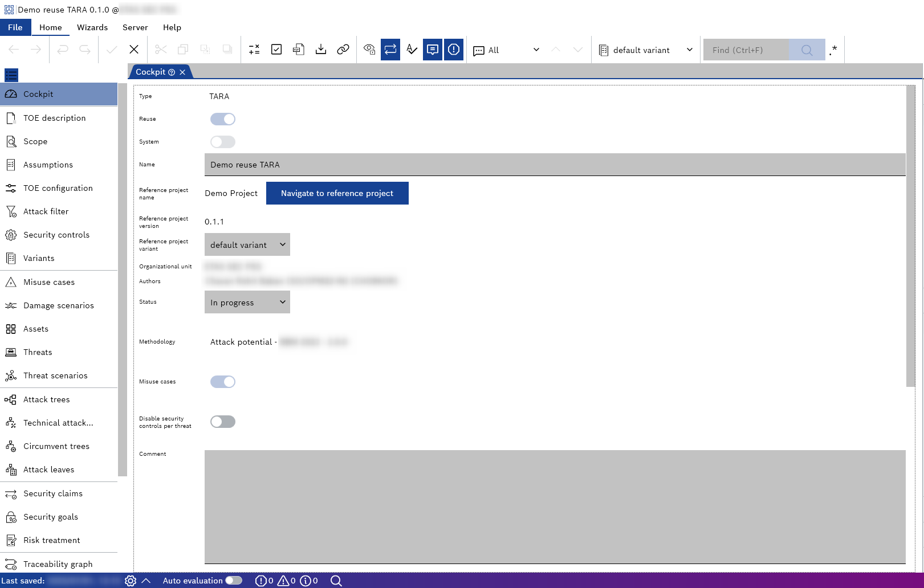924x588 pixels.
Task: Click the download/import icon in toolbar
Action: coord(321,50)
